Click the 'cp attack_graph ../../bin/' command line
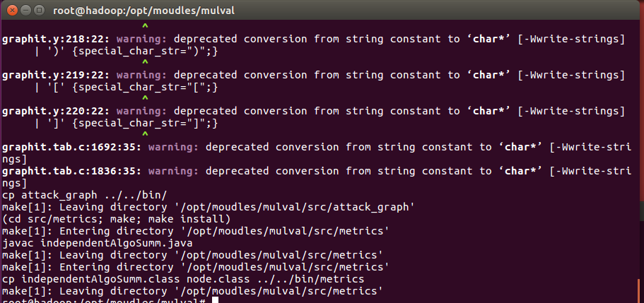The height and width of the screenshot is (303, 644). (84, 195)
